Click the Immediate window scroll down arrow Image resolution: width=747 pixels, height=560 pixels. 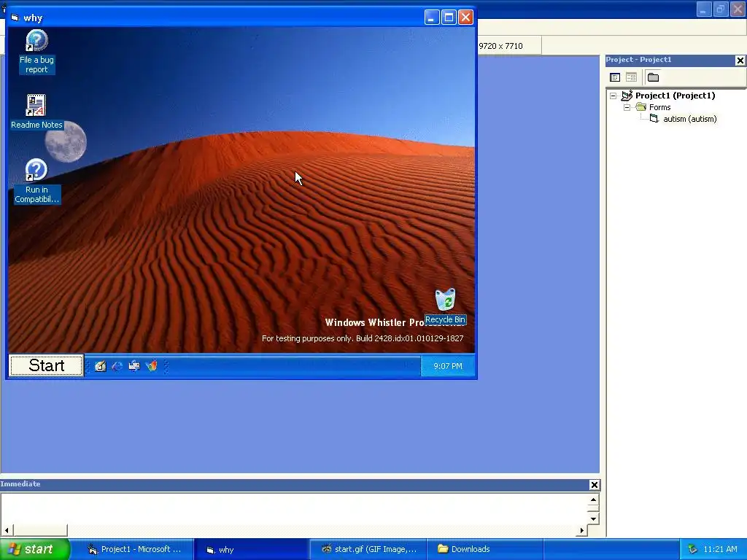(593, 518)
